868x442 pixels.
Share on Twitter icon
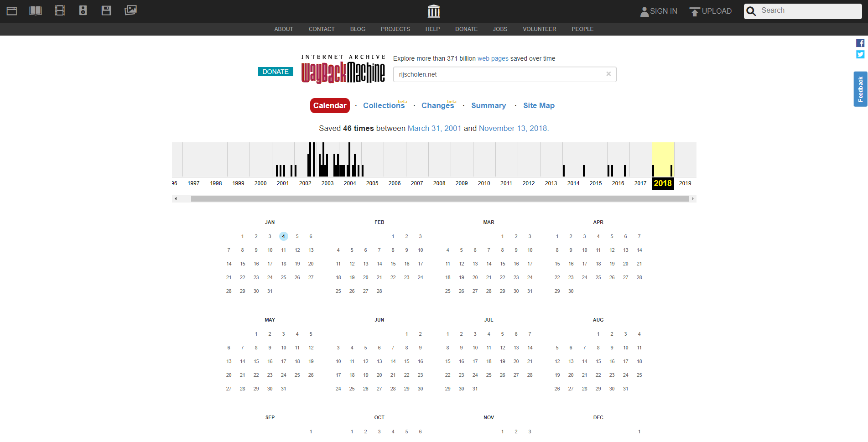[x=860, y=54]
